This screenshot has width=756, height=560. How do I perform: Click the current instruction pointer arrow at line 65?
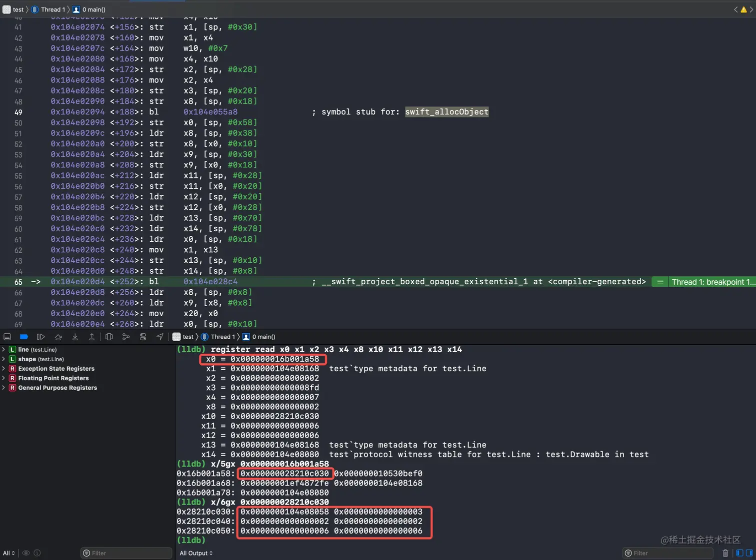[x=36, y=282]
